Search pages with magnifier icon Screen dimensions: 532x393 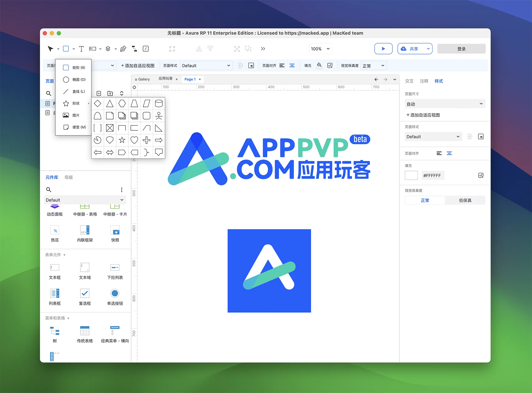49,93
